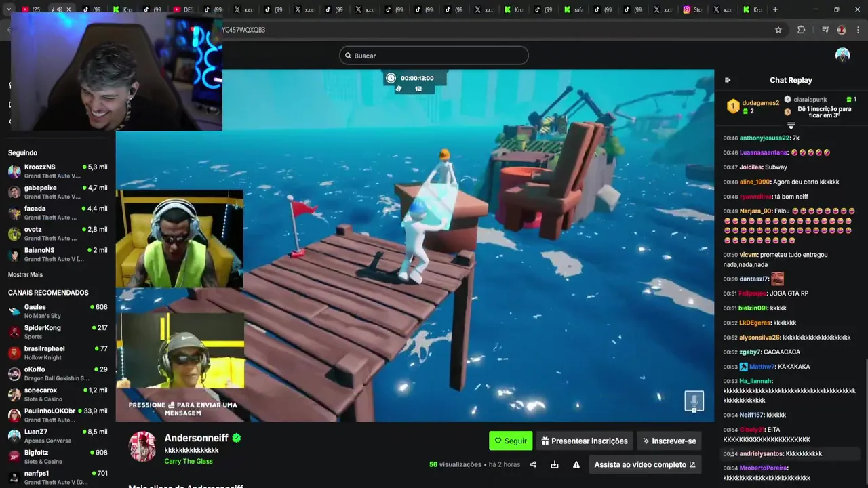Open the tab search dropdown arrow
Viewport: 868px width, 488px height.
9,9
